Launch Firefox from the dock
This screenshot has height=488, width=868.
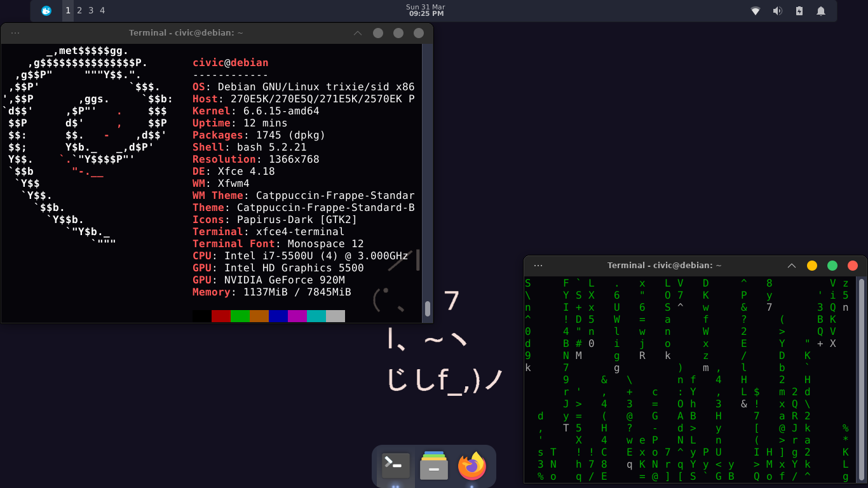[x=472, y=466]
